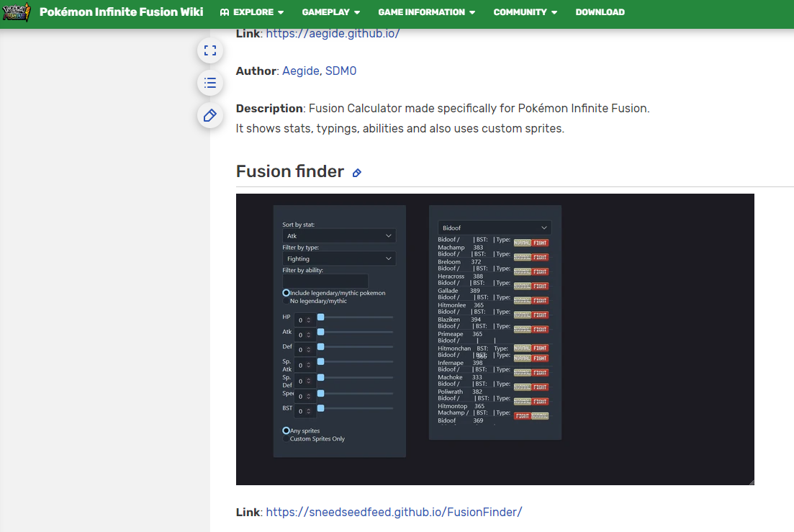Open the Fusion finder screenshot image
The width and height of the screenshot is (794, 532).
(495, 339)
